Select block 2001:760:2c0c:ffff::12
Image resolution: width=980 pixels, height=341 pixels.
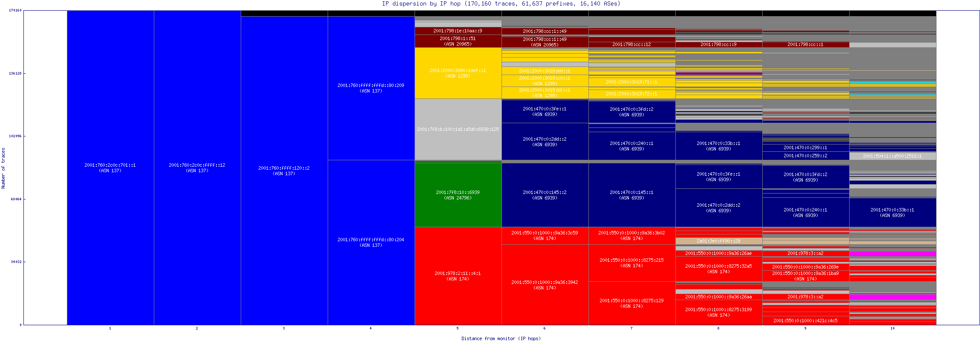pos(197,168)
